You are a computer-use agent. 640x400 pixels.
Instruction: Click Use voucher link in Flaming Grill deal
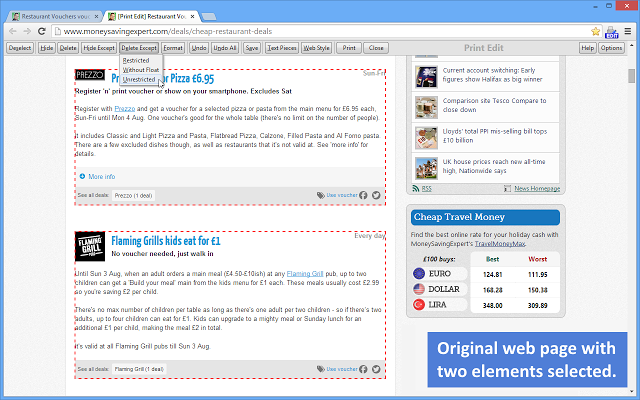(x=342, y=369)
